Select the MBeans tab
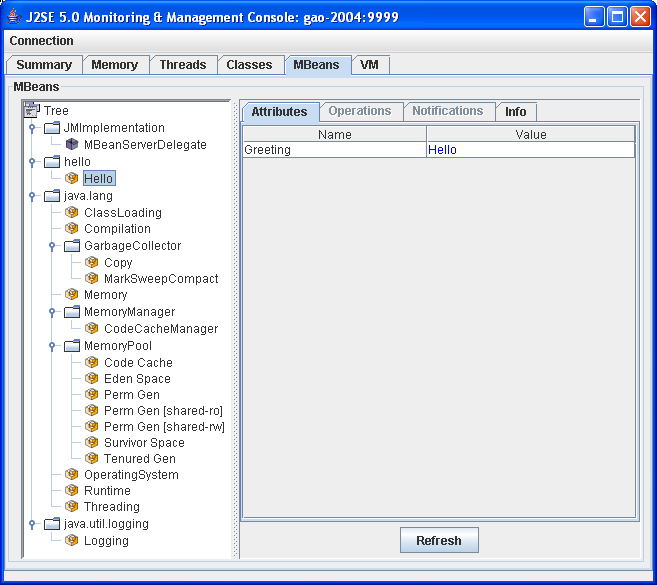Screen dimensions: 657x585 317,65
